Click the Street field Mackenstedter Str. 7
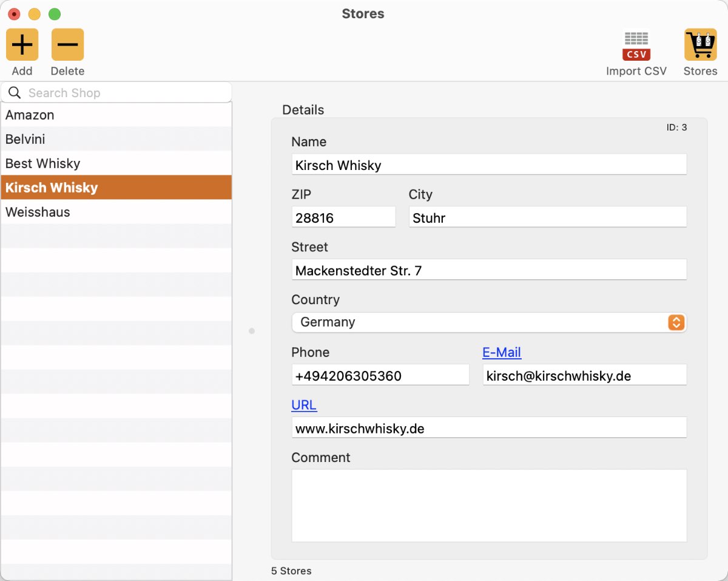 click(489, 270)
